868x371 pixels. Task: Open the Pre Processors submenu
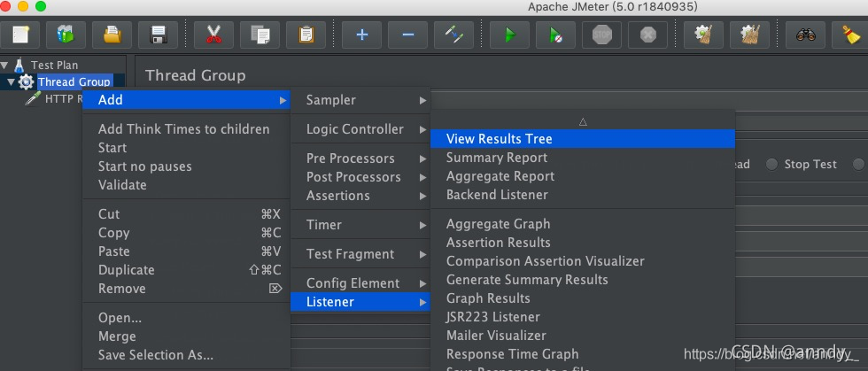pyautogui.click(x=360, y=158)
